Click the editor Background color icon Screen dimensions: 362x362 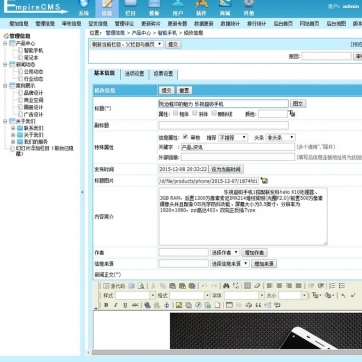pyautogui.click(x=329, y=295)
